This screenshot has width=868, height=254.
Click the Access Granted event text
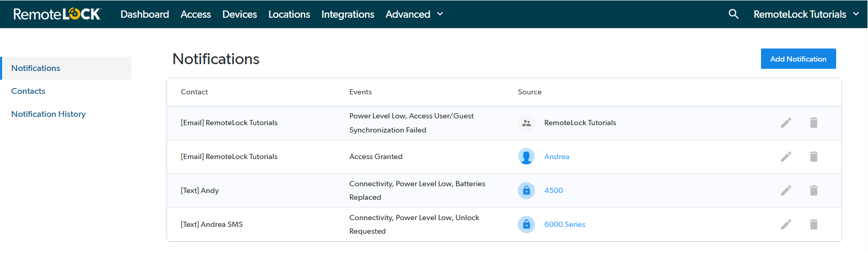tap(376, 156)
